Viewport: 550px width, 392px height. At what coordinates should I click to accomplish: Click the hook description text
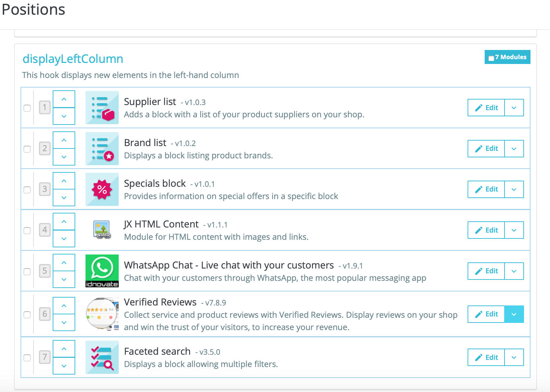(131, 75)
